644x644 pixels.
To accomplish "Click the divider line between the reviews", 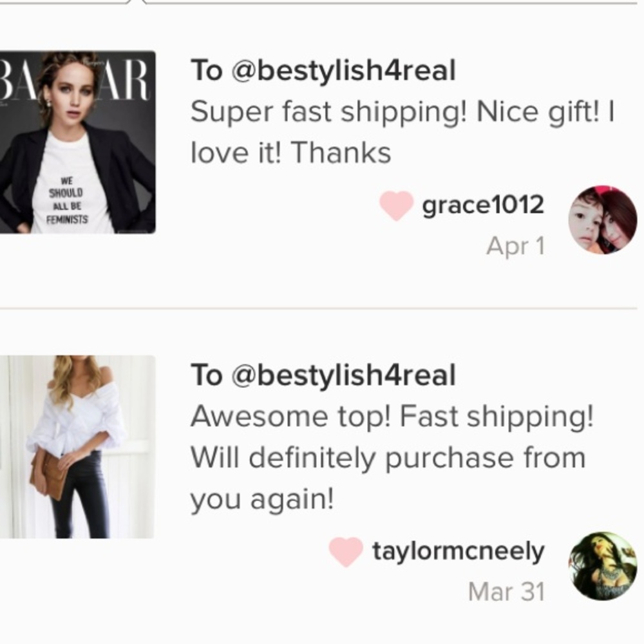I will tap(322, 308).
